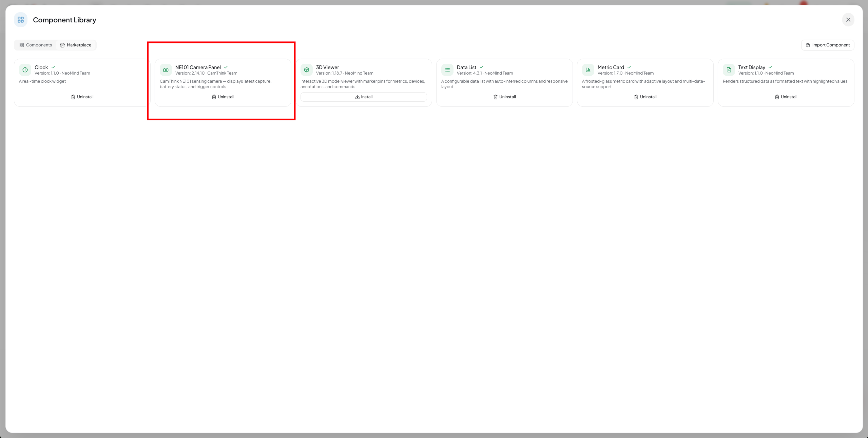The width and height of the screenshot is (868, 438).
Task: Click 'Version: 1.7.0 · NeoMind Team' text
Action: (625, 73)
